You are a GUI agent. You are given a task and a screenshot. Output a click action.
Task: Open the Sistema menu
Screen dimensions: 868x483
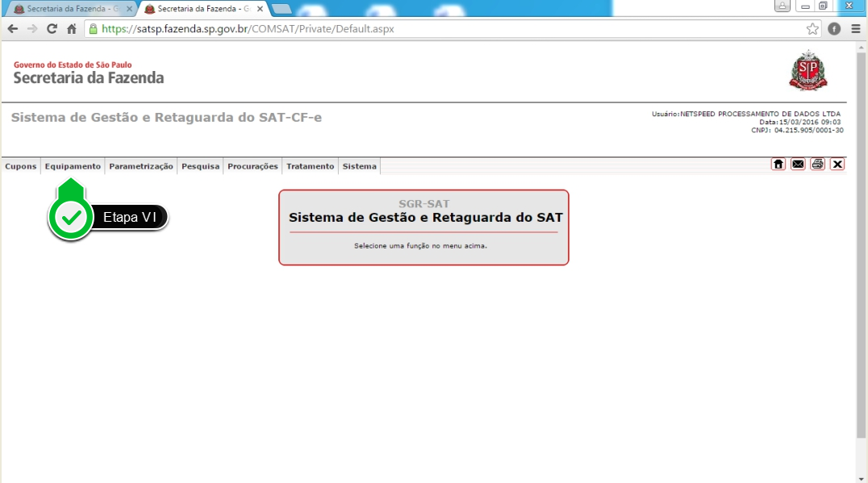359,167
